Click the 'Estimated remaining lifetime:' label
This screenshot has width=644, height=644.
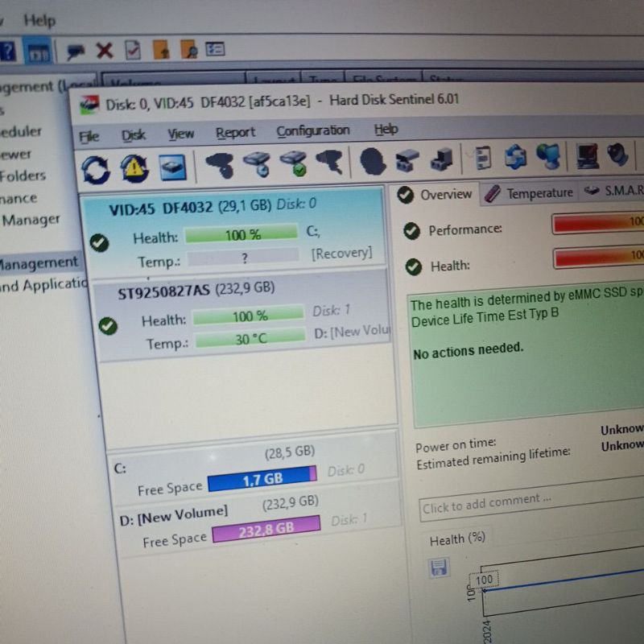493,458
